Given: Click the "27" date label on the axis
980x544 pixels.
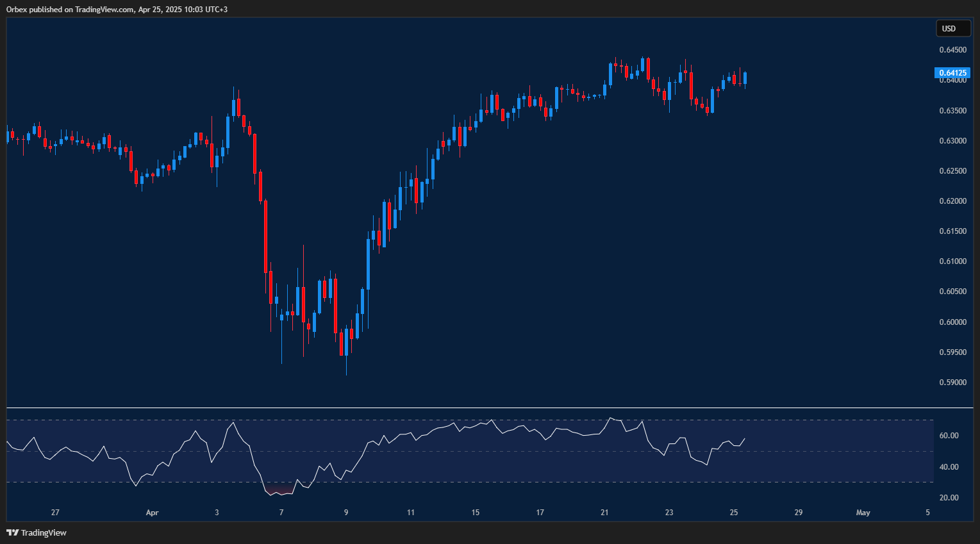Looking at the screenshot, I should [55, 513].
